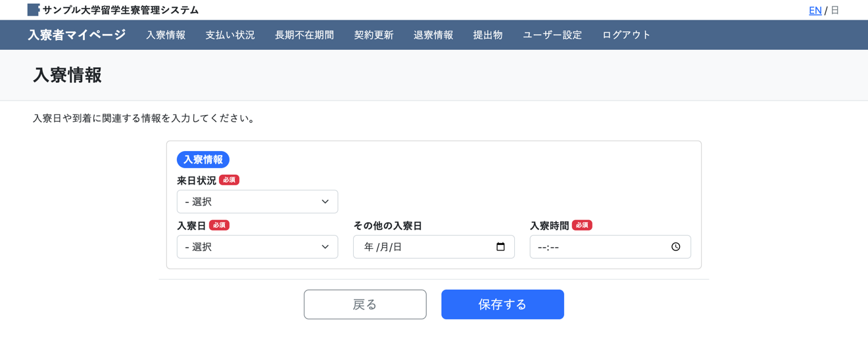The height and width of the screenshot is (339, 868).
Task: Click the 入寮時間 time input field
Action: tap(598, 247)
